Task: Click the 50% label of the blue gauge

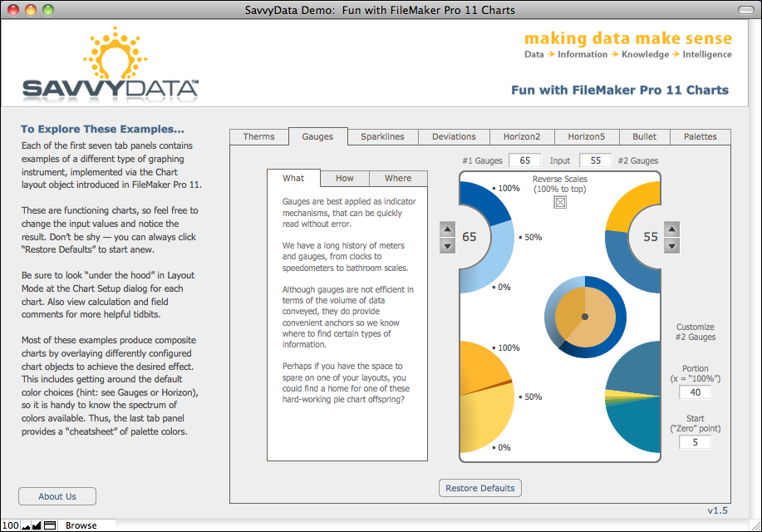Action: [533, 237]
